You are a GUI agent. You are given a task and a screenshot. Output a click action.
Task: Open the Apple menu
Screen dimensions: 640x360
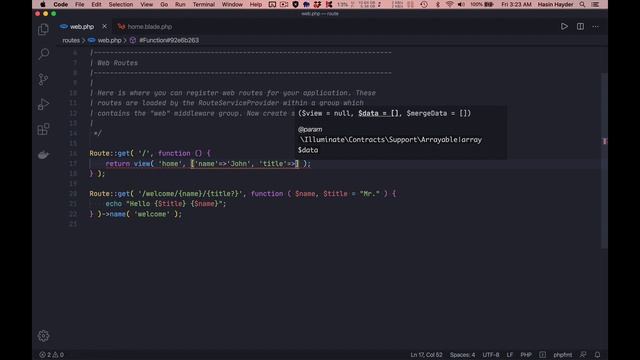[43, 4]
